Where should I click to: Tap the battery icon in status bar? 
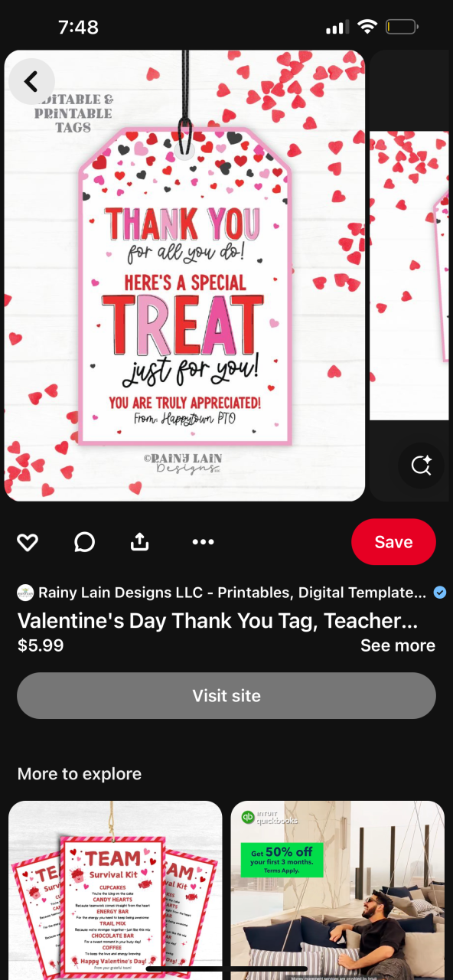point(402,28)
